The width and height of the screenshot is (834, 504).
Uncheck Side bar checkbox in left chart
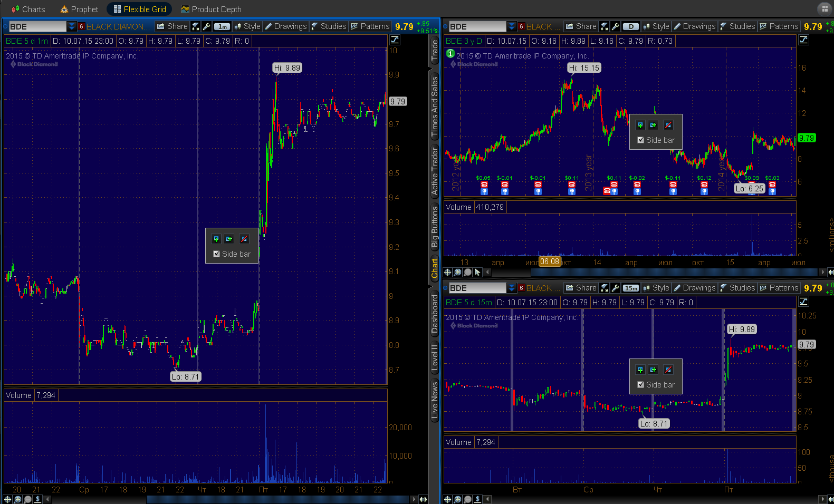point(216,254)
